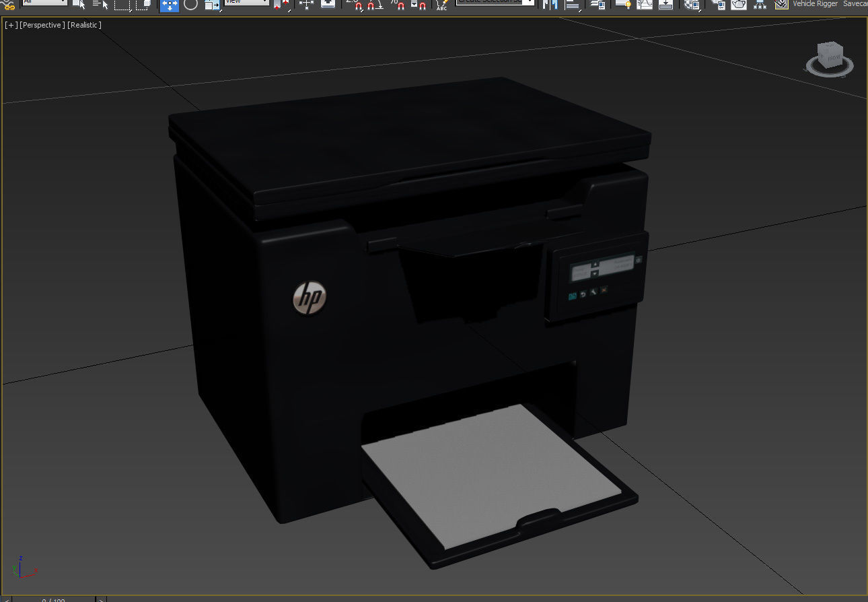This screenshot has height=602, width=868.
Task: Open the View reference coordinate dropdown
Action: [x=247, y=2]
